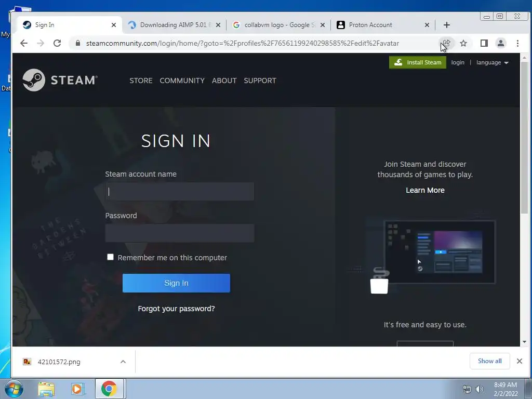
Task: Click the padlock site info icon
Action: coord(78,43)
